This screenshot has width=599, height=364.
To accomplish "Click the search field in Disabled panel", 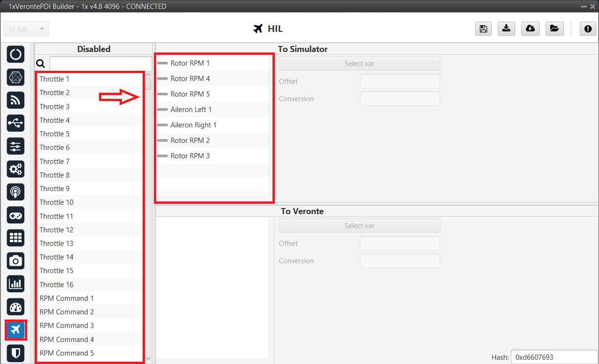I will (x=101, y=64).
